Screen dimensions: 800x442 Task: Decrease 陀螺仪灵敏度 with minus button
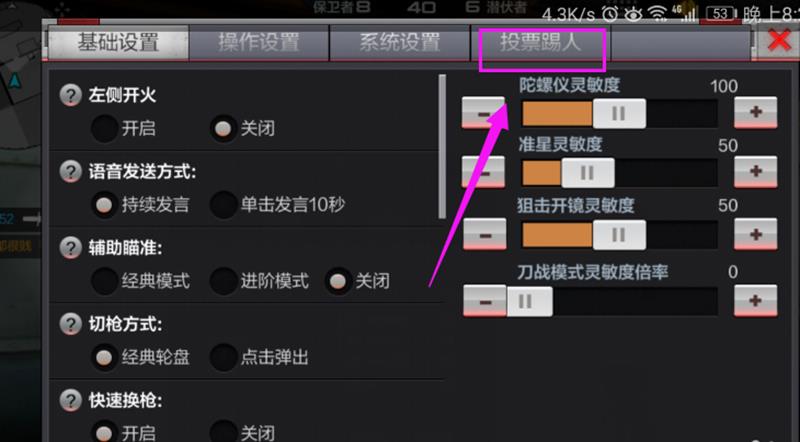tap(483, 113)
